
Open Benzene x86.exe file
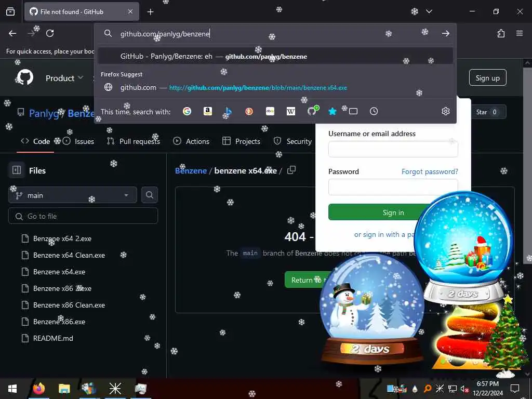pos(59,322)
